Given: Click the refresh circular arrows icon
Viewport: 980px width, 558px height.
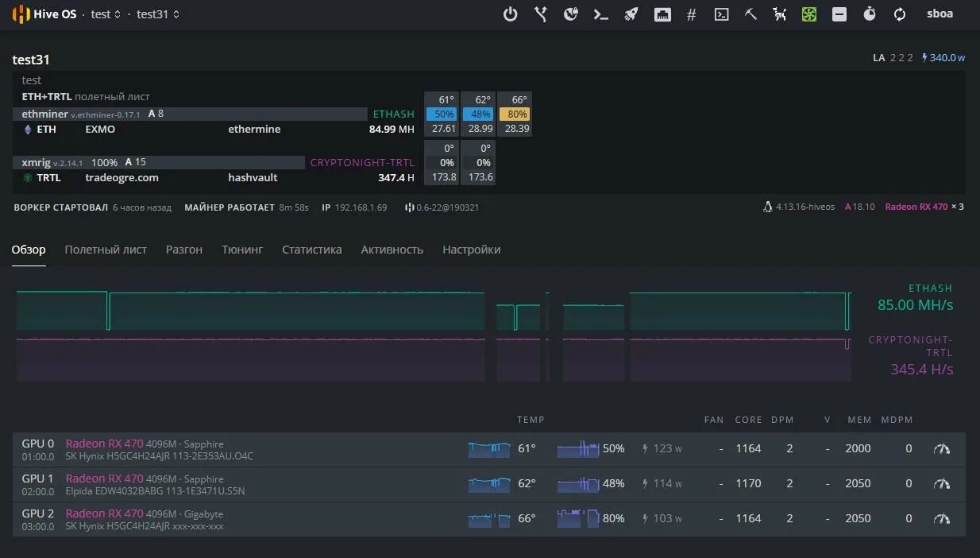Looking at the screenshot, I should click(x=900, y=14).
